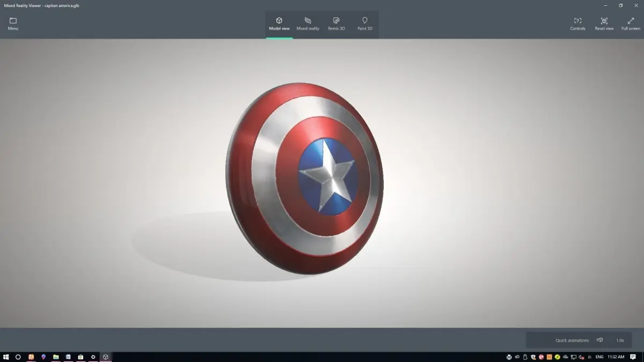The image size is (644, 362).
Task: Open File Explorer from taskbar
Action: (56, 357)
